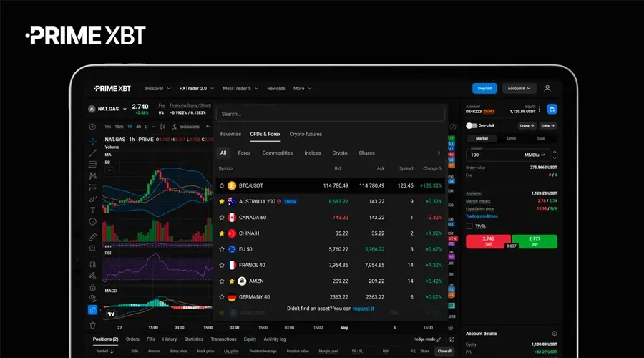Open the Indicators menu
Image resolution: width=644 pixels, height=358 pixels.
pyautogui.click(x=185, y=127)
